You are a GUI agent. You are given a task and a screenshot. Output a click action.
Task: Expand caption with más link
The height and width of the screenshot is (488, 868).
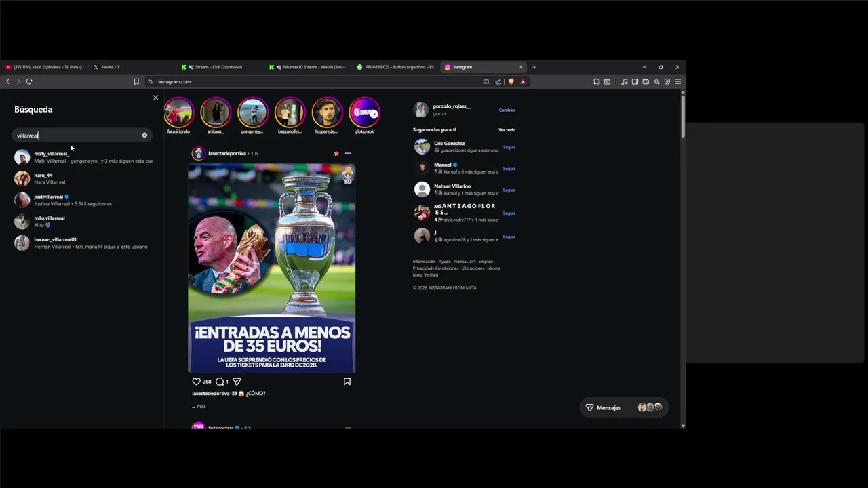(x=201, y=407)
